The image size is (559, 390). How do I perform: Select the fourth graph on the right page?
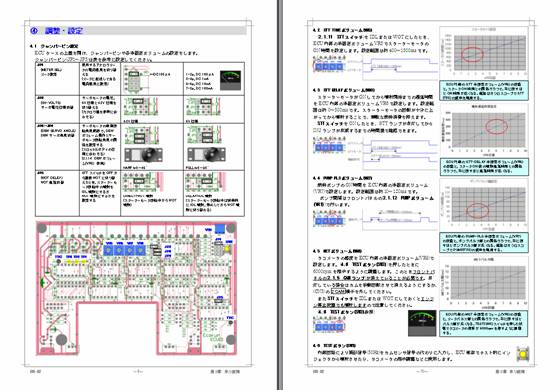click(x=484, y=282)
